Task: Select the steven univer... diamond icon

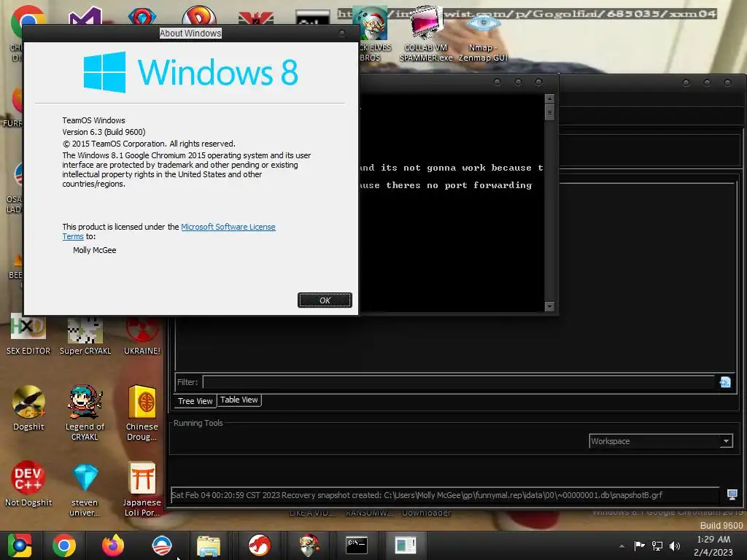Action: (x=85, y=489)
